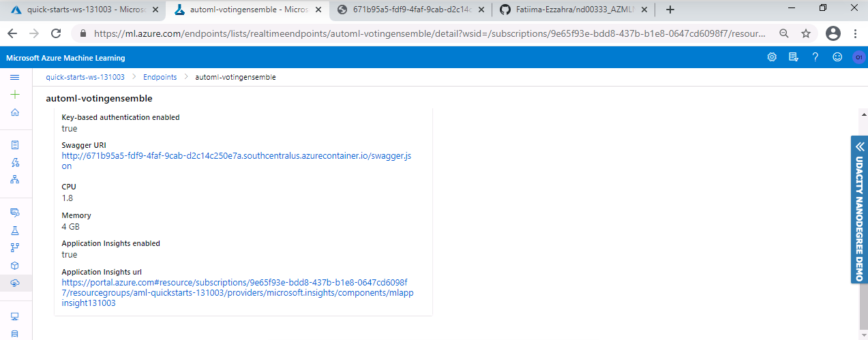Close the 671b95a5-fdf9 browser tab
The image size is (868, 340).
tap(481, 10)
